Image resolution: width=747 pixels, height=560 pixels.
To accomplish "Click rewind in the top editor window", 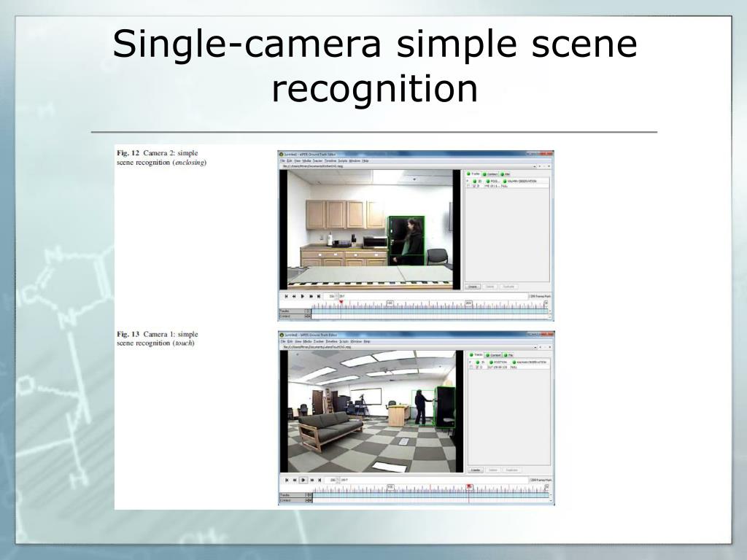I will tap(294, 296).
